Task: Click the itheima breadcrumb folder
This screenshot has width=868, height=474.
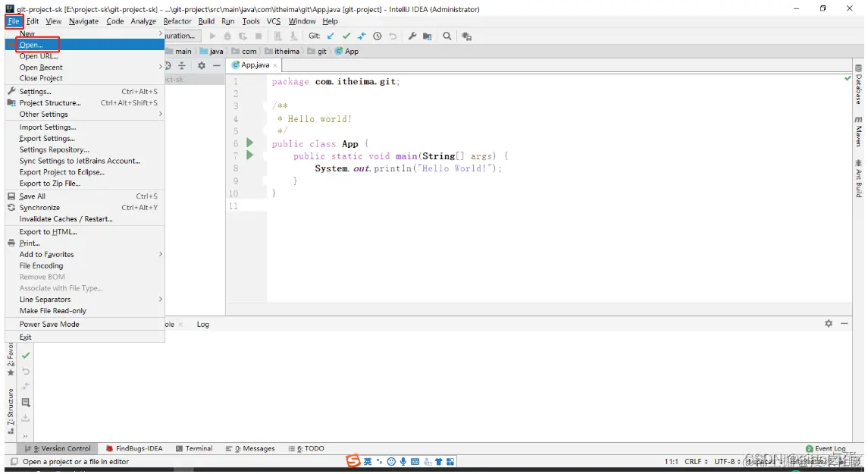Action: tap(282, 51)
